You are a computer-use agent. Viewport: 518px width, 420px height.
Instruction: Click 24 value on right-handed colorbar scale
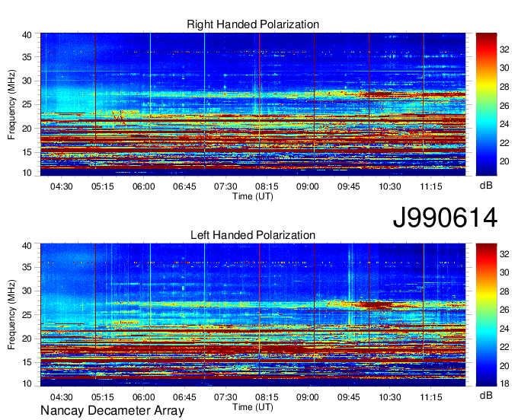(x=504, y=124)
